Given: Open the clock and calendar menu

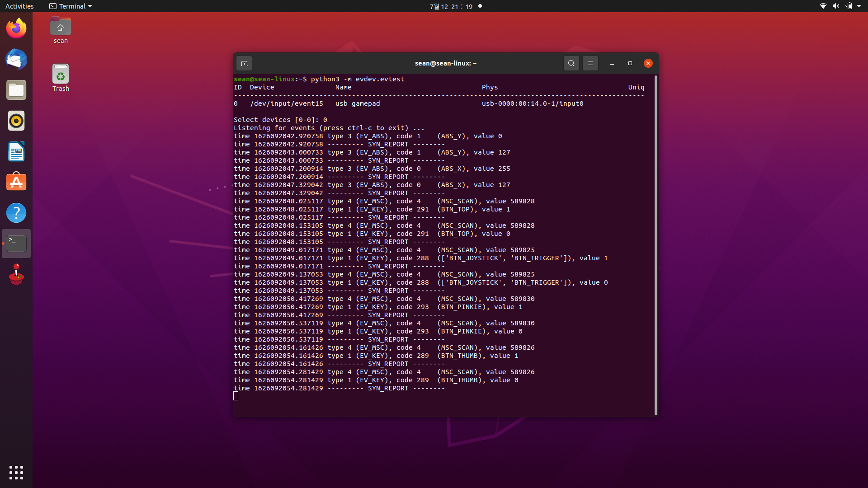Looking at the screenshot, I should click(451, 6).
